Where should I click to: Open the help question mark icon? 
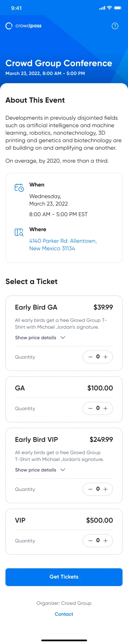[115, 26]
